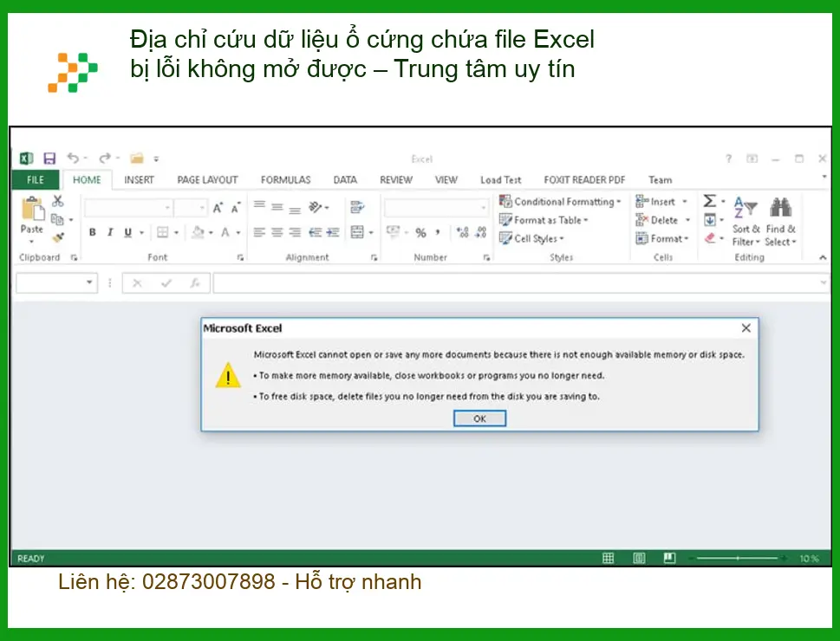Click the Orientation text angle icon

[x=316, y=207]
